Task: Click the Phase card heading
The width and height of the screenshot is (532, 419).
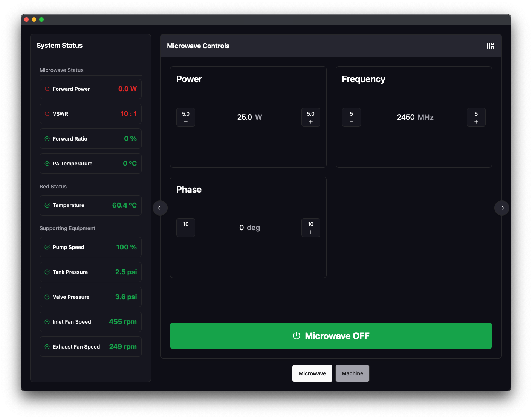Action: pos(189,190)
